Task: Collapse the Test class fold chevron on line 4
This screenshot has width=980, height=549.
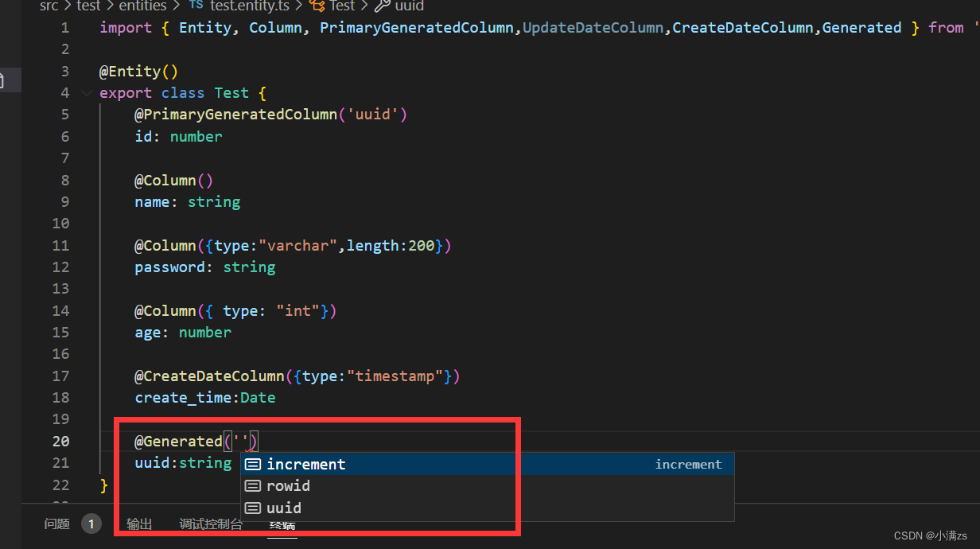Action: pyautogui.click(x=86, y=93)
